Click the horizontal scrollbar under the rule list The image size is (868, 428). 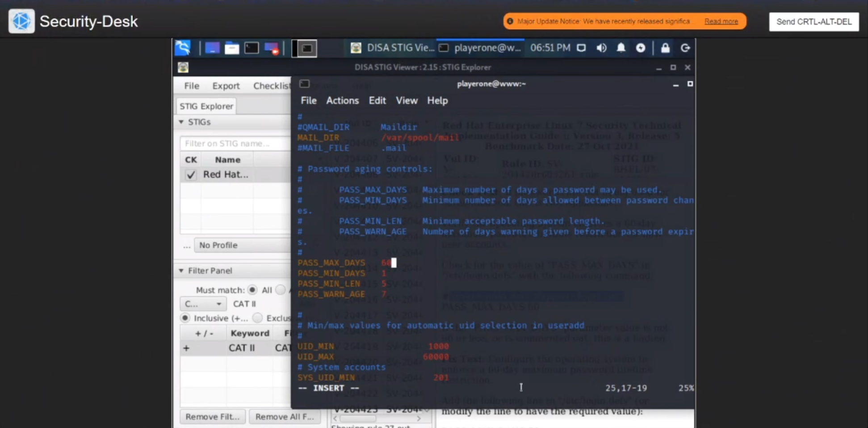[x=377, y=419]
